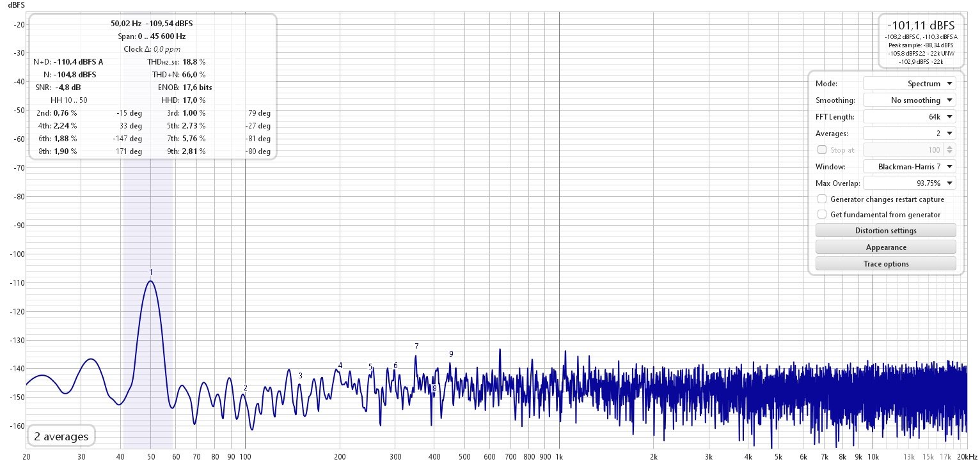Click the 2nd harmonic 0,76 % value

pos(65,113)
